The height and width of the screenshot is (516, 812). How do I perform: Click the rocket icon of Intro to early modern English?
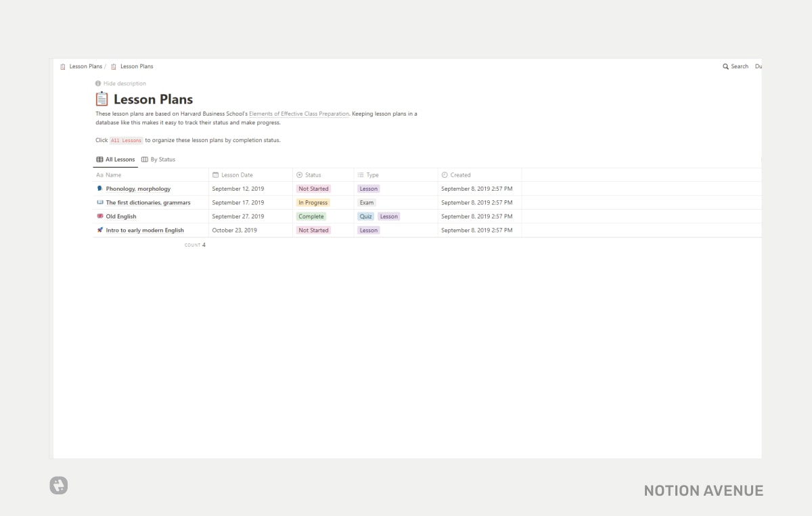click(100, 230)
